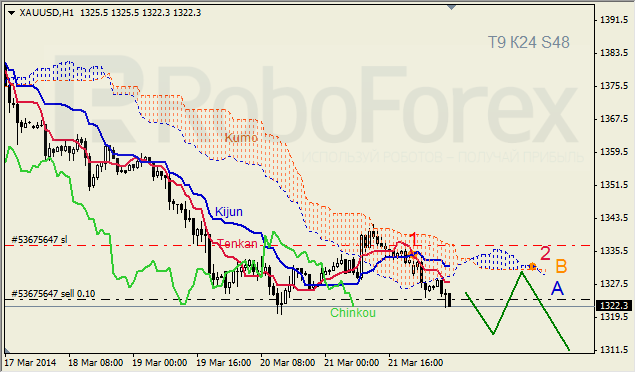The height and width of the screenshot is (373, 636).
Task: Click the 1343.5 price axis label
Action: [614, 218]
